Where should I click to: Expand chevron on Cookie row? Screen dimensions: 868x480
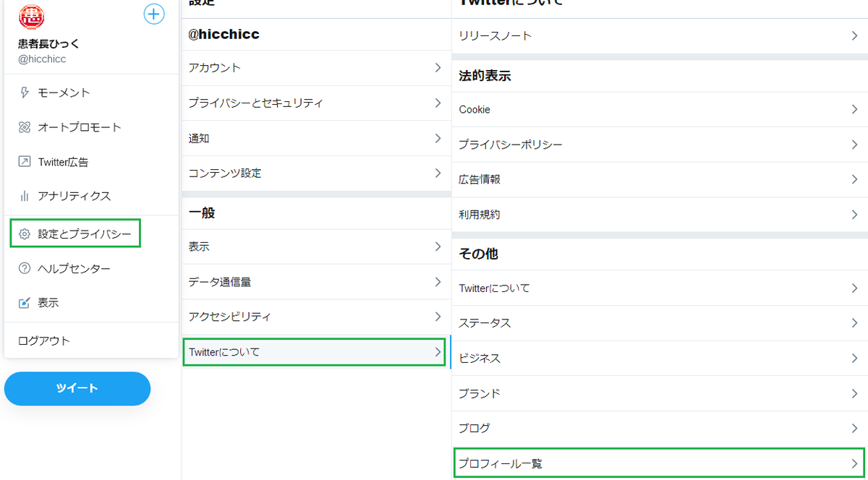click(854, 109)
